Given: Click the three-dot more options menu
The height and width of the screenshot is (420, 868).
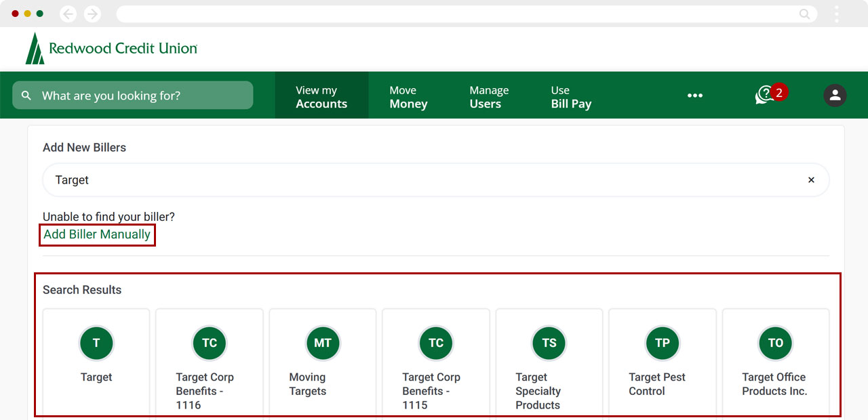Looking at the screenshot, I should tap(694, 96).
